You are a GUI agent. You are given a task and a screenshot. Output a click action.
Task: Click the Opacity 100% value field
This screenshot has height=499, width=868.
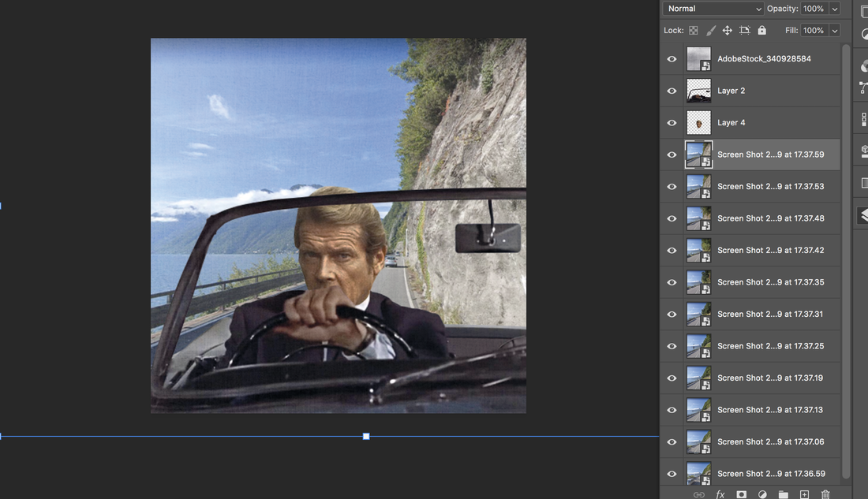(814, 9)
